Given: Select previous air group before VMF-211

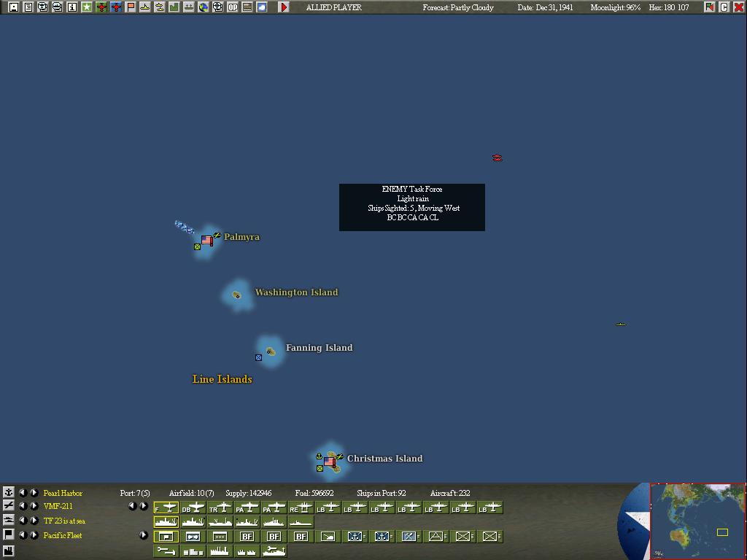Looking at the screenshot, I should click(x=23, y=506).
